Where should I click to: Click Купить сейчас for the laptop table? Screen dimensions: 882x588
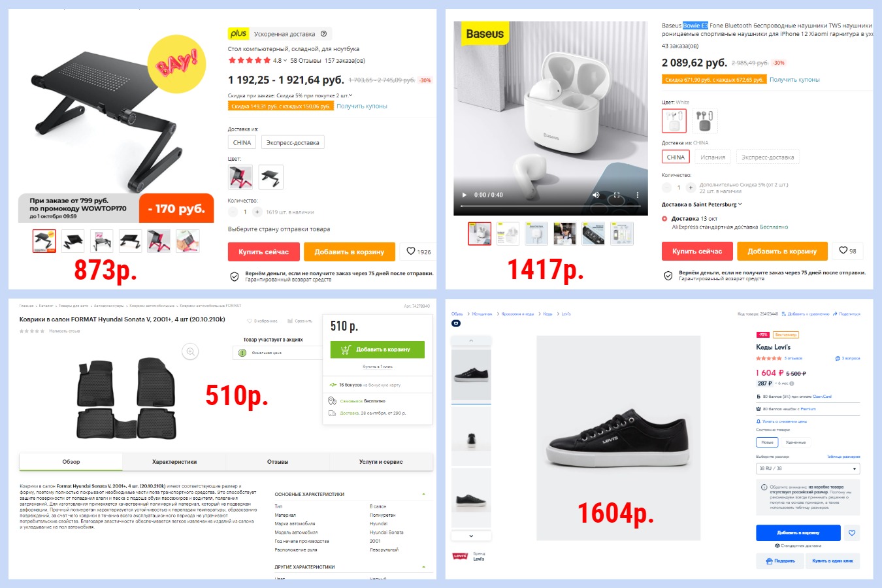263,252
